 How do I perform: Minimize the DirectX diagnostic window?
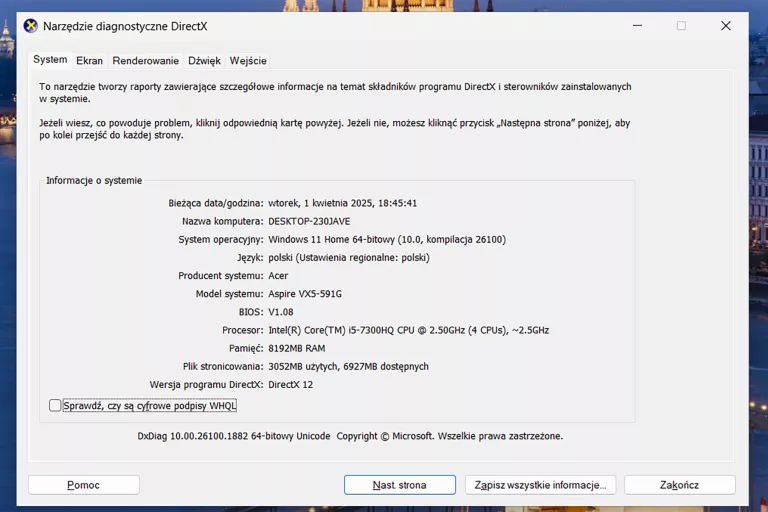[x=637, y=25]
